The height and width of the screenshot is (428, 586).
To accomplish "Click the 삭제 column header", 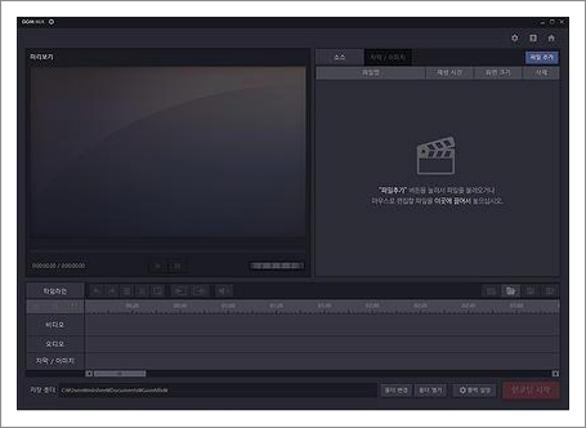I will coord(541,73).
